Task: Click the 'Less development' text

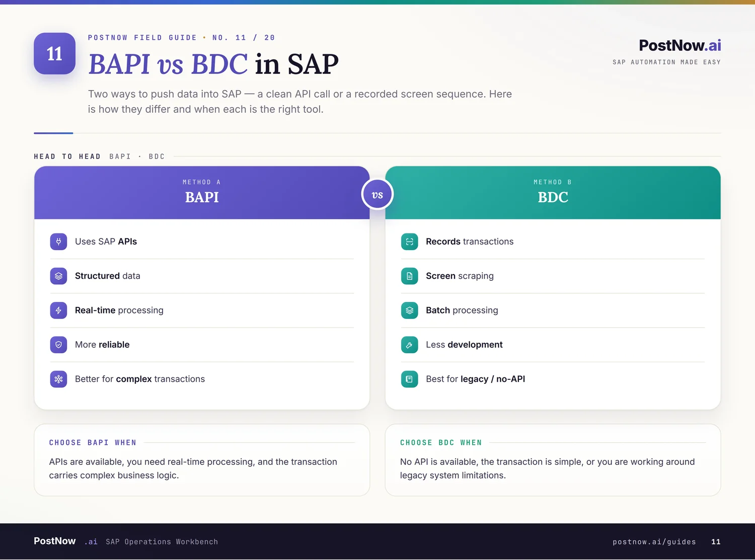Action: click(464, 345)
